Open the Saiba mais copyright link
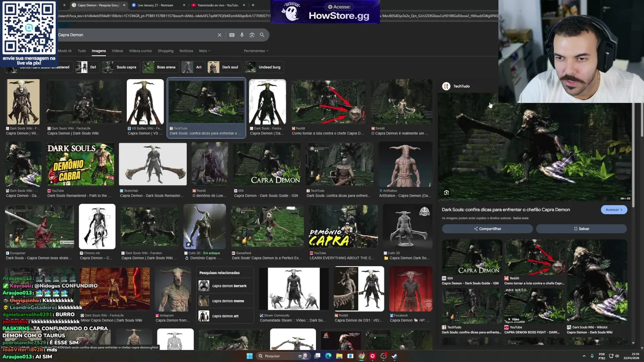Image resolution: width=644 pixels, height=362 pixels. [x=521, y=218]
